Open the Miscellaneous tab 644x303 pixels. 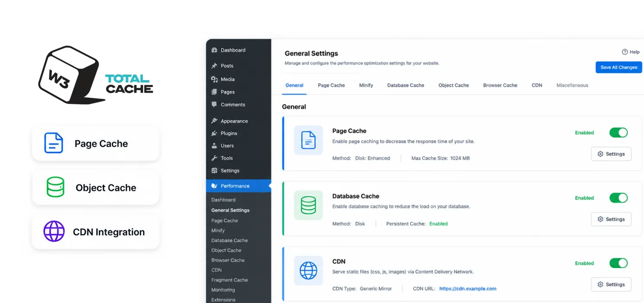[572, 85]
